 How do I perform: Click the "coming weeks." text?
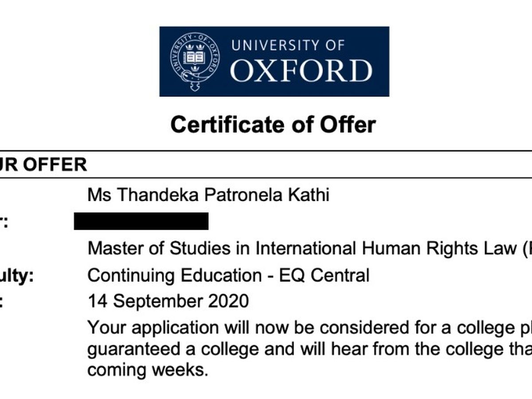(148, 370)
